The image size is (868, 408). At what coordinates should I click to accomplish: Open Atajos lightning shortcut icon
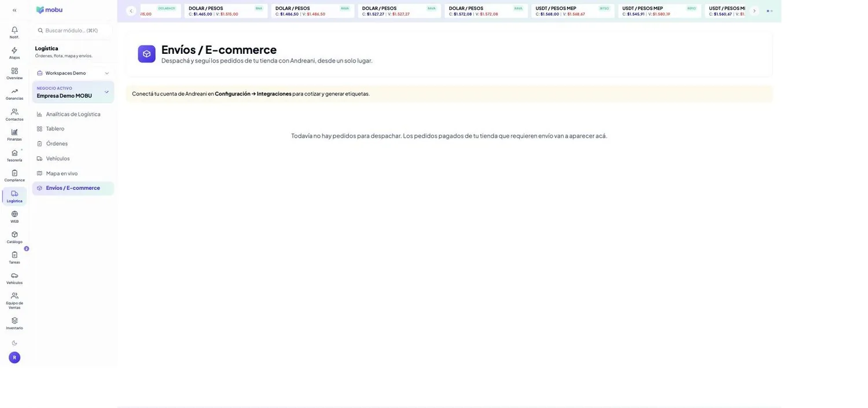click(x=14, y=53)
